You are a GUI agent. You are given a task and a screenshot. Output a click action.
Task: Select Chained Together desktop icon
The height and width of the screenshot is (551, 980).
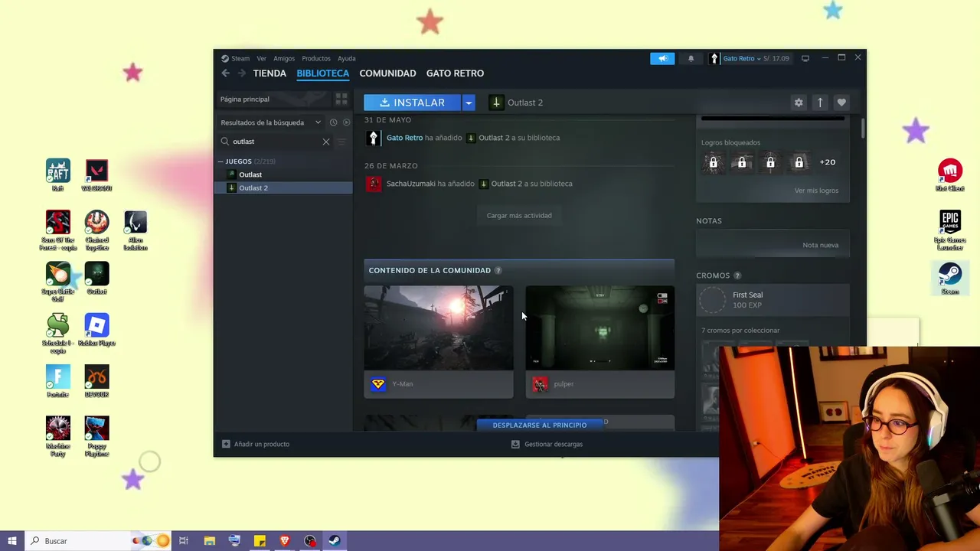pyautogui.click(x=96, y=230)
